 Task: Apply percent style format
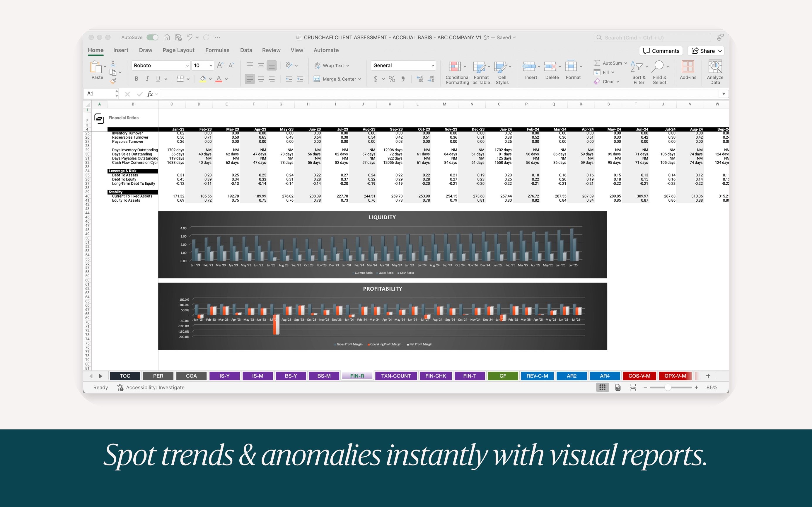pyautogui.click(x=392, y=79)
